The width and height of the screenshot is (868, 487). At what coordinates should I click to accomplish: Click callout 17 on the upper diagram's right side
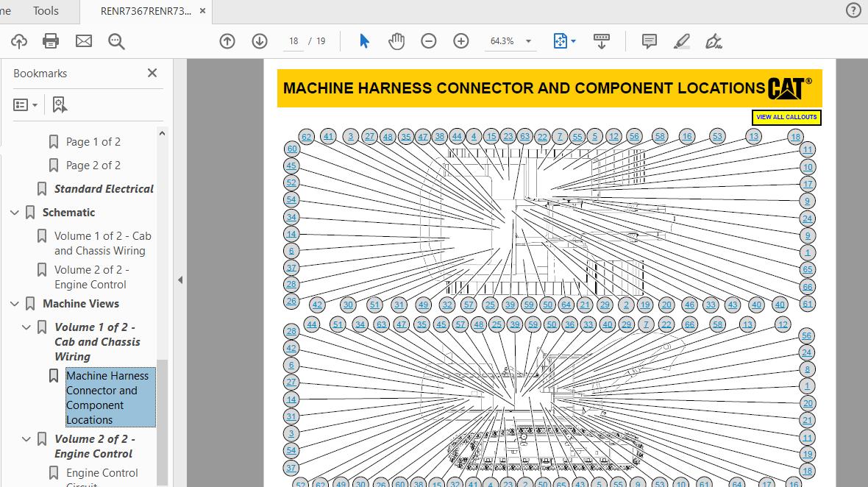[808, 184]
